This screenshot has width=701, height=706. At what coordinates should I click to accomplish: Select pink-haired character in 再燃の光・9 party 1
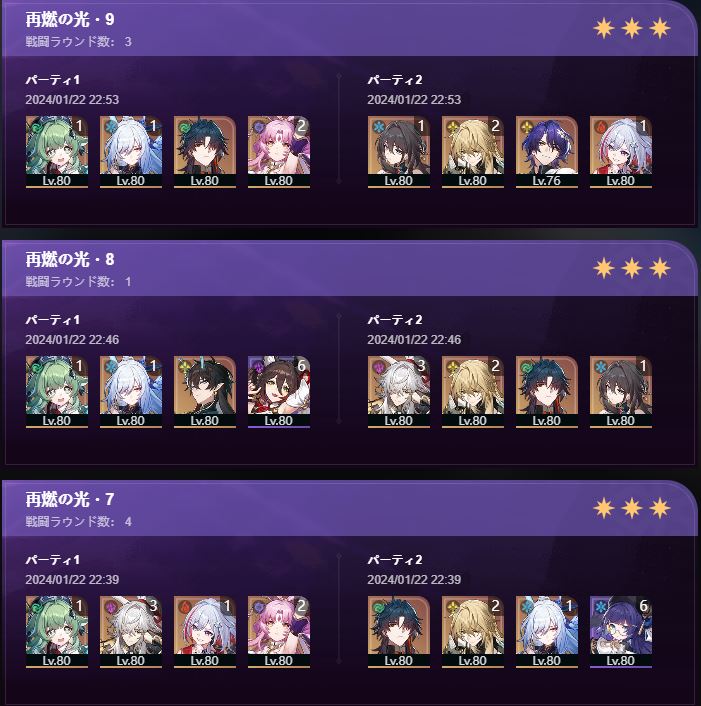[x=279, y=152]
